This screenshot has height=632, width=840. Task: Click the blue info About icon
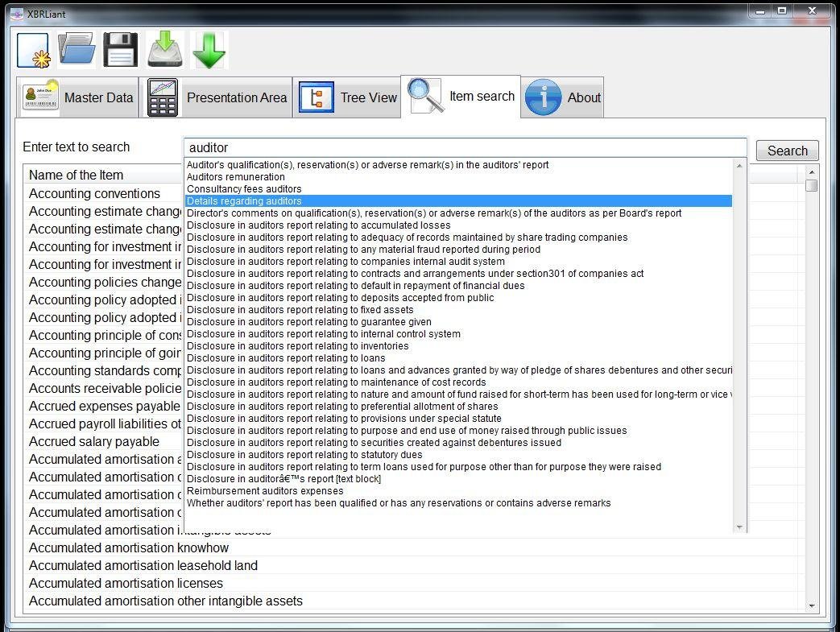tap(543, 97)
